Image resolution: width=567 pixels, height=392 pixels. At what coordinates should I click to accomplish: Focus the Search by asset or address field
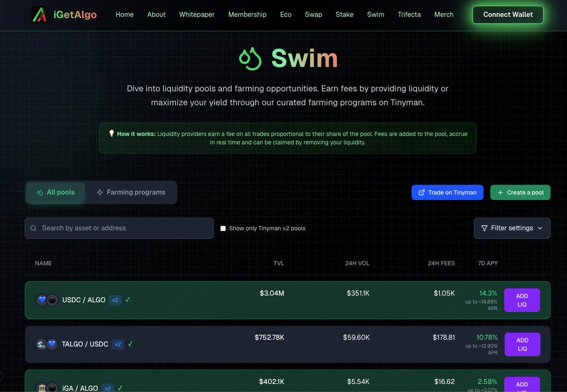[119, 228]
